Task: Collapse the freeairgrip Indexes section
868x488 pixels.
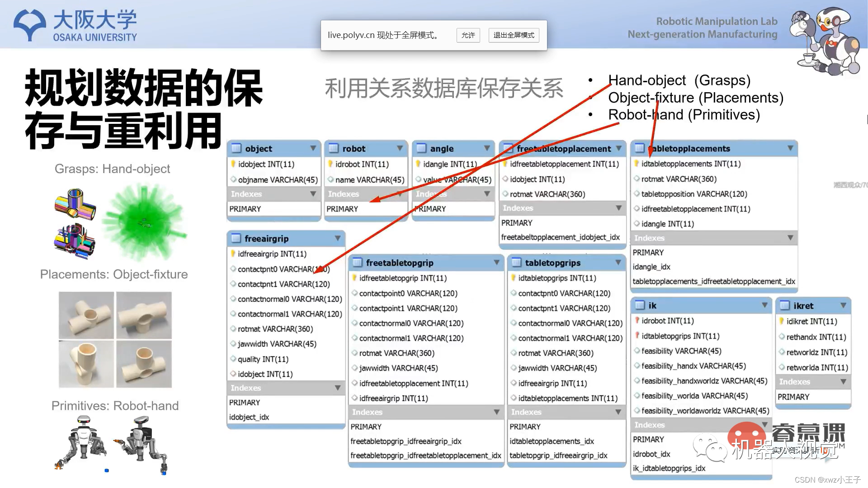Action: [x=337, y=388]
